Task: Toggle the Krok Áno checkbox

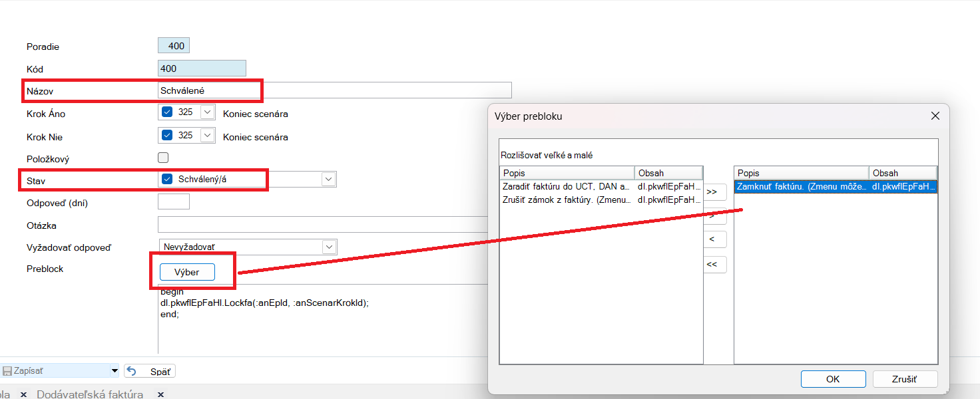Action: [167, 112]
